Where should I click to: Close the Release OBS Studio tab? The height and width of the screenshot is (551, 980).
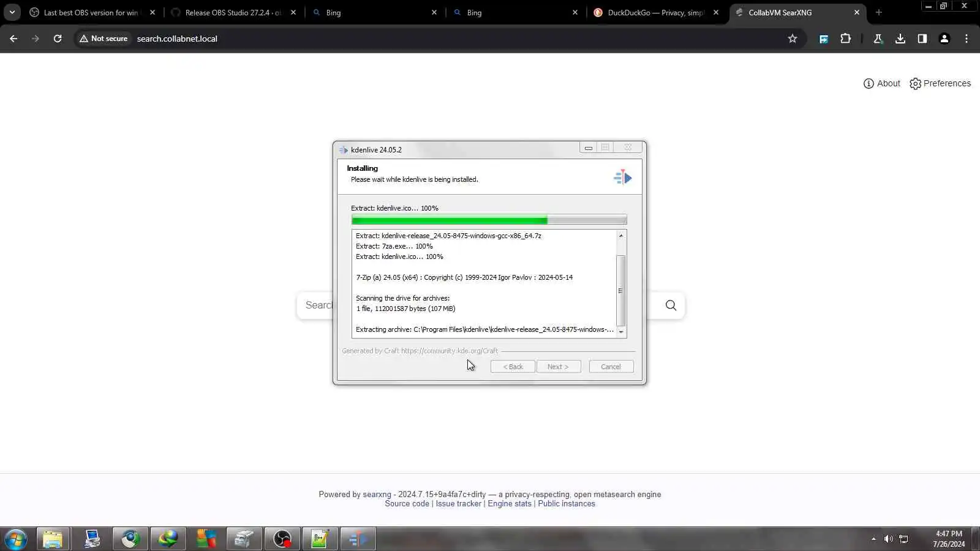point(293,12)
